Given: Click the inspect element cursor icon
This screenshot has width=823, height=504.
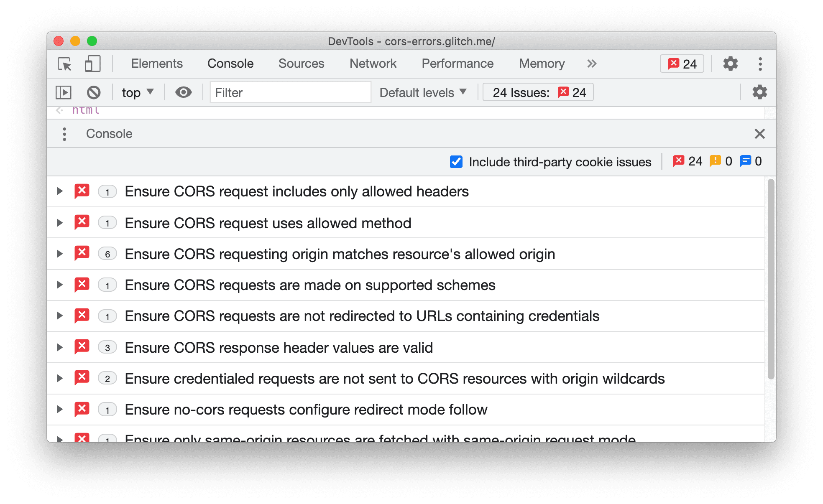Looking at the screenshot, I should pos(64,64).
